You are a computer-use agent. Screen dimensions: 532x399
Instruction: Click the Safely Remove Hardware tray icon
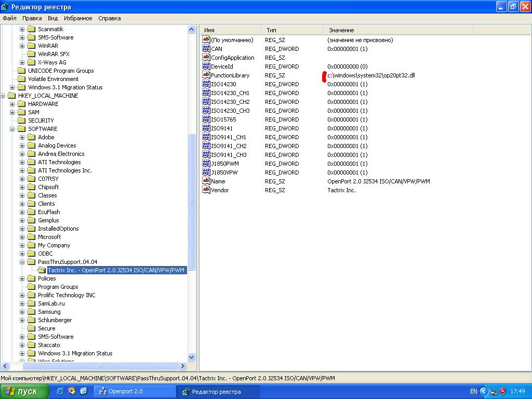point(494,391)
